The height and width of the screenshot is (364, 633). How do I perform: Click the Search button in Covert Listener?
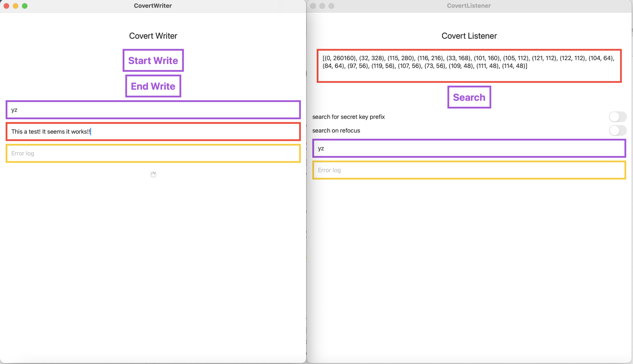point(469,97)
